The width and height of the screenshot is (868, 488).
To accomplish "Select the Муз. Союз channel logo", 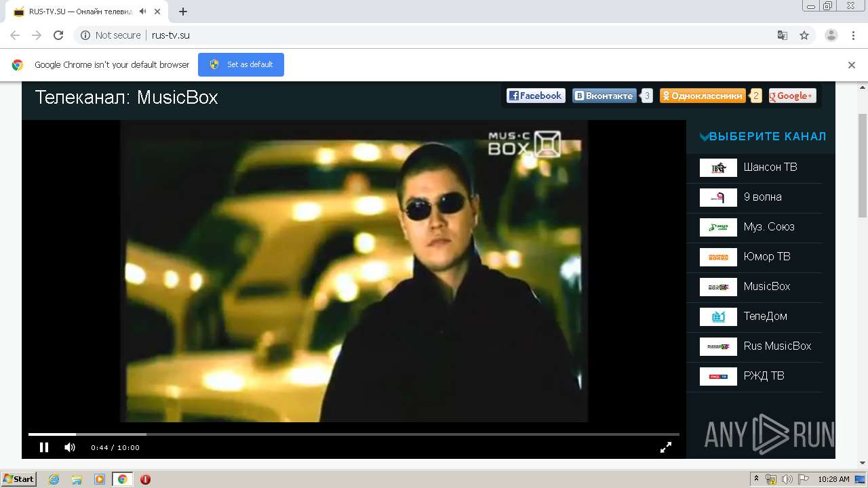I will click(718, 227).
